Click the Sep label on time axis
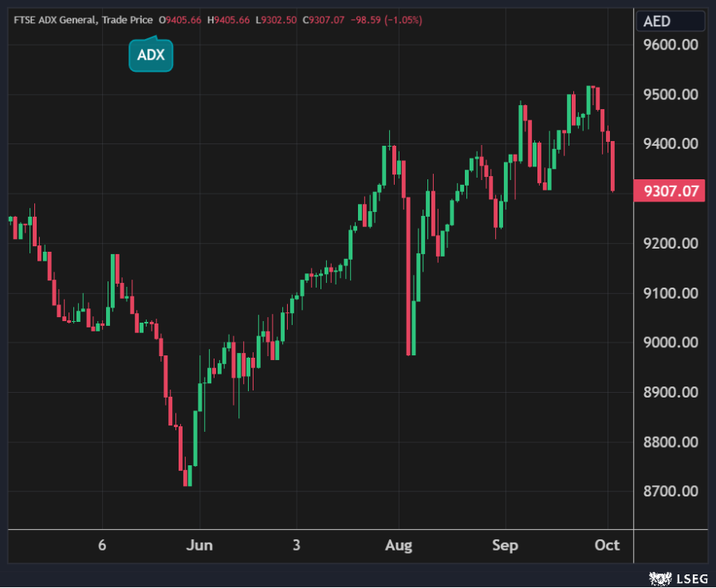716x588 pixels. point(505,546)
